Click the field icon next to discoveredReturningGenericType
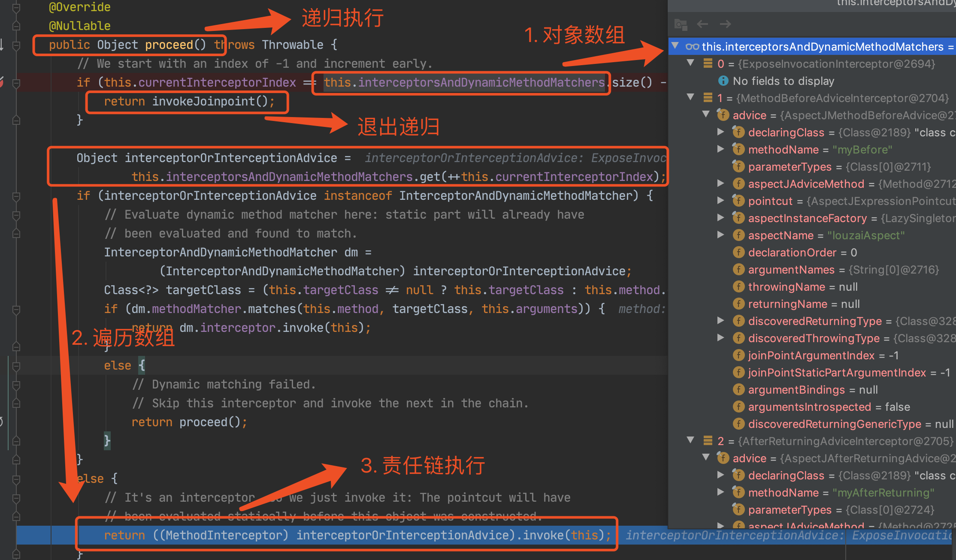This screenshot has width=956, height=560. click(x=738, y=424)
